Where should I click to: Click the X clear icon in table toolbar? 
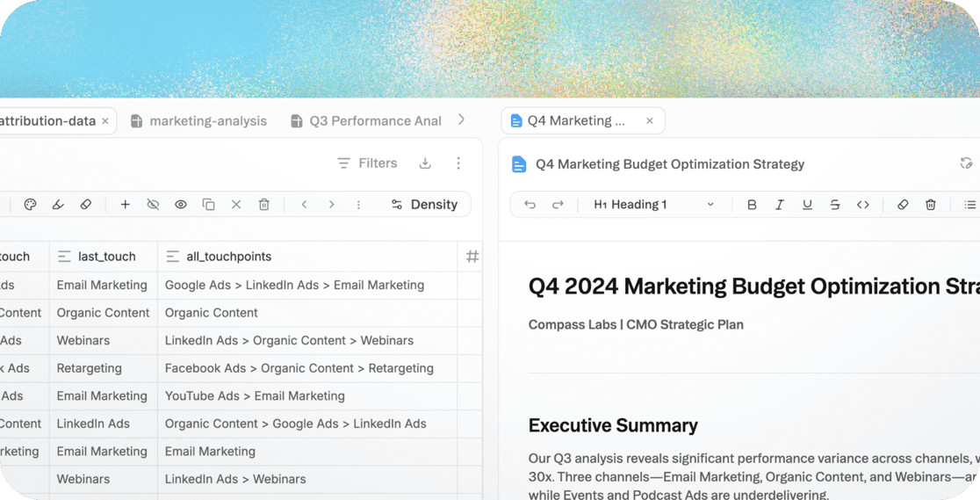(x=236, y=205)
